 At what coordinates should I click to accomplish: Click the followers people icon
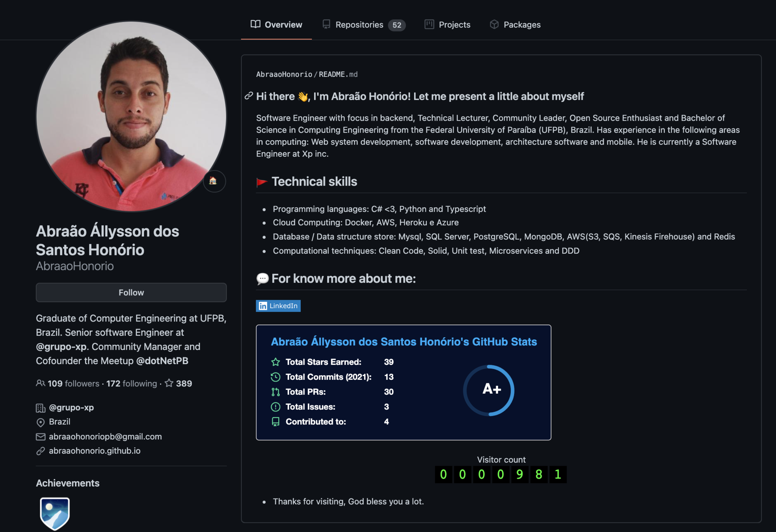[40, 383]
